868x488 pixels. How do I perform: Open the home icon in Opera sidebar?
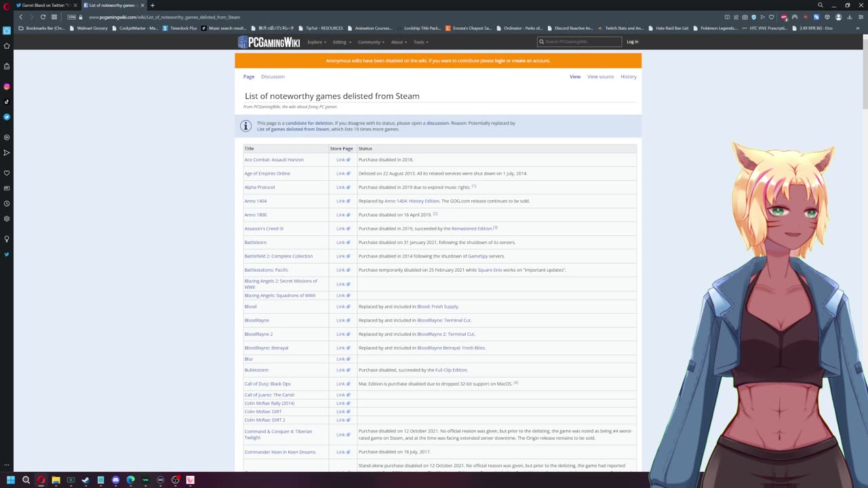[x=7, y=30]
